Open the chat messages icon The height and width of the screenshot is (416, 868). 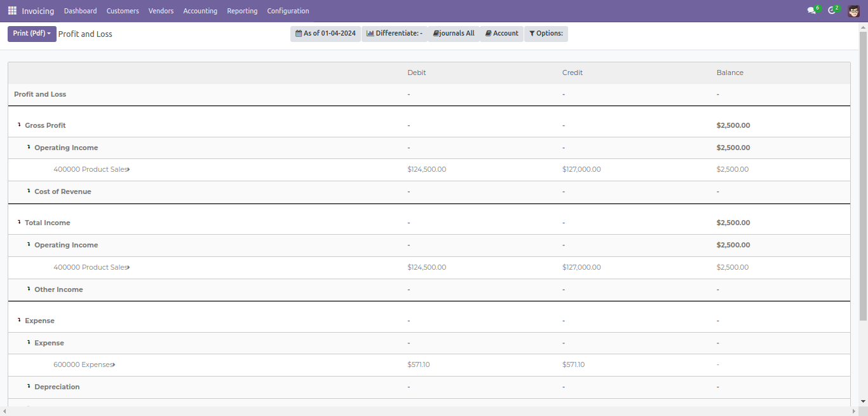pyautogui.click(x=811, y=11)
